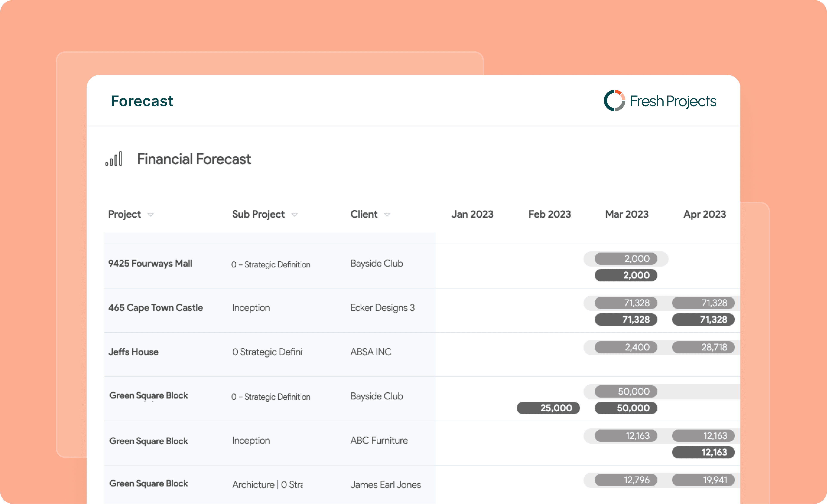Image resolution: width=827 pixels, height=504 pixels.
Task: Open the Project column filter dropdown
Action: pos(151,215)
